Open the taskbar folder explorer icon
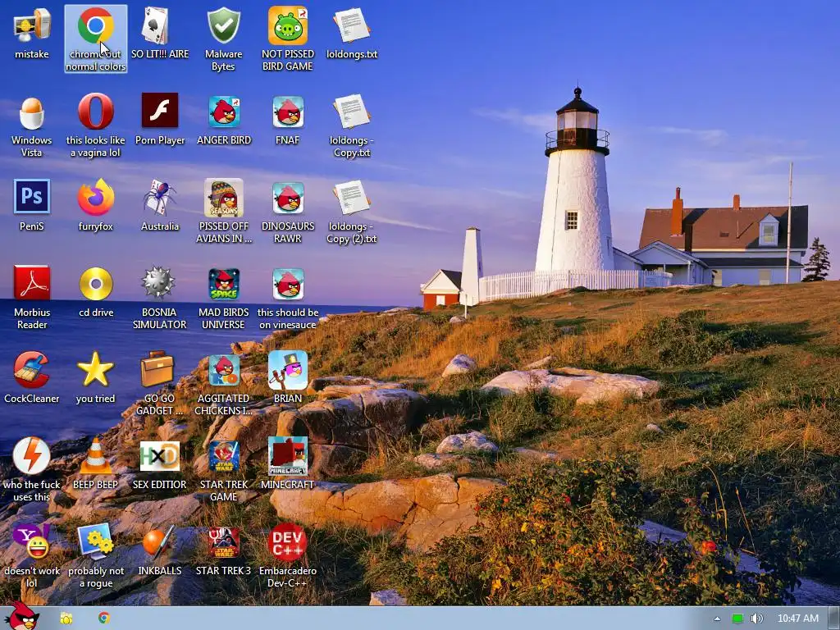This screenshot has width=840, height=630. 66,619
